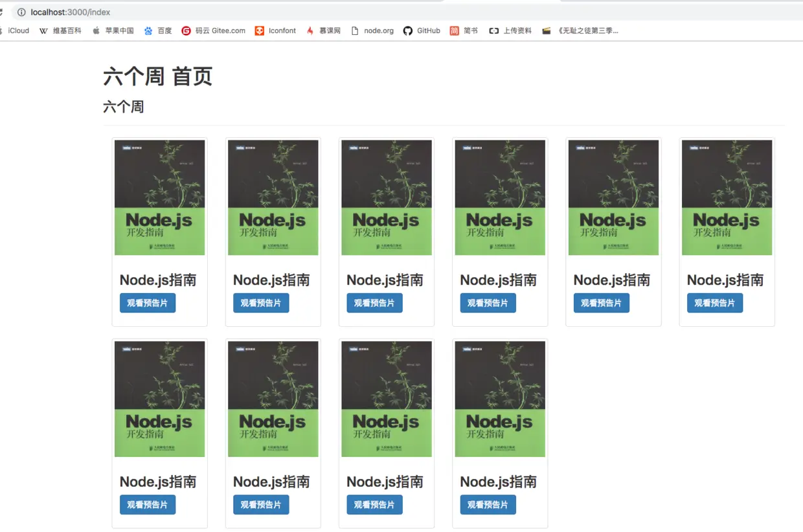Open the iCloud bookmark
803x532 pixels.
tap(16, 30)
